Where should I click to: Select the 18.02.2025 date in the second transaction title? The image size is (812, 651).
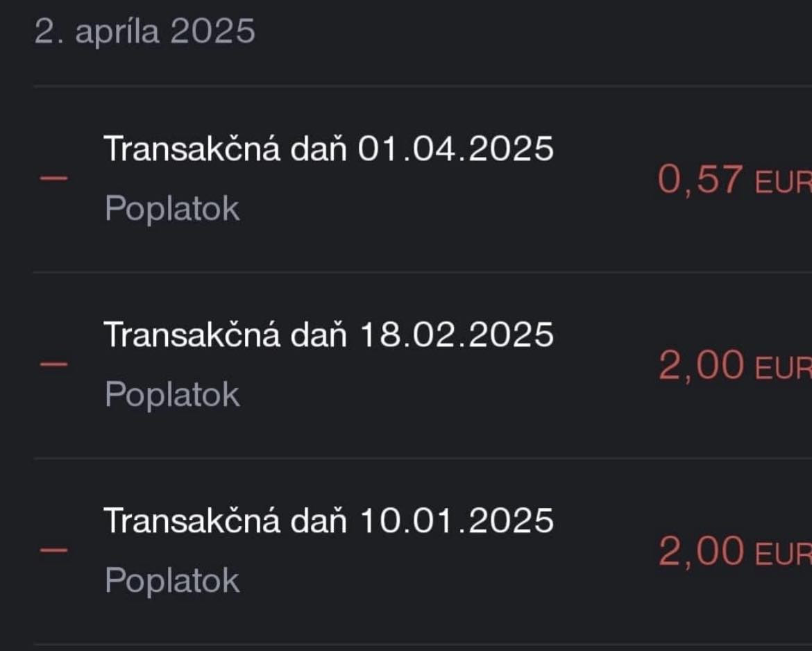click(x=456, y=334)
